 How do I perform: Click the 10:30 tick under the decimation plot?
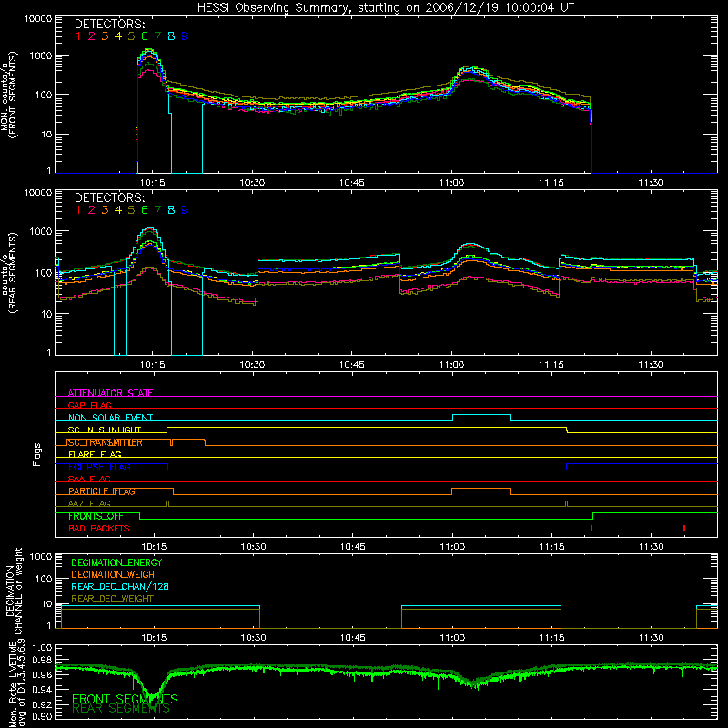253,638
